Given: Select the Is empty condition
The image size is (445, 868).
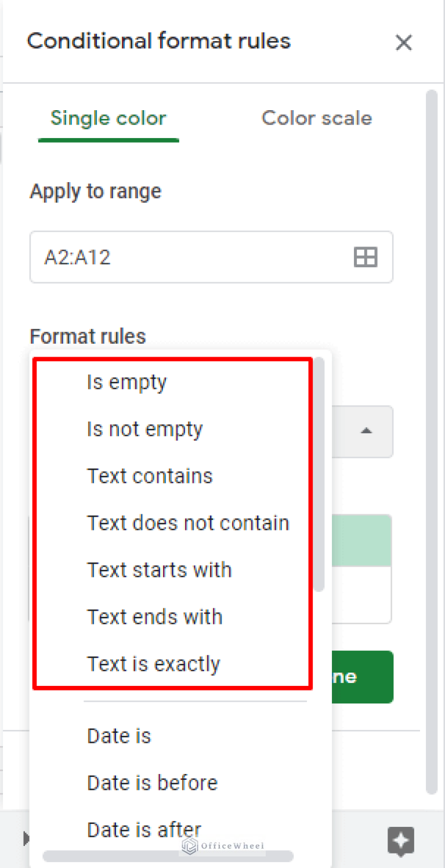Looking at the screenshot, I should pyautogui.click(x=126, y=382).
